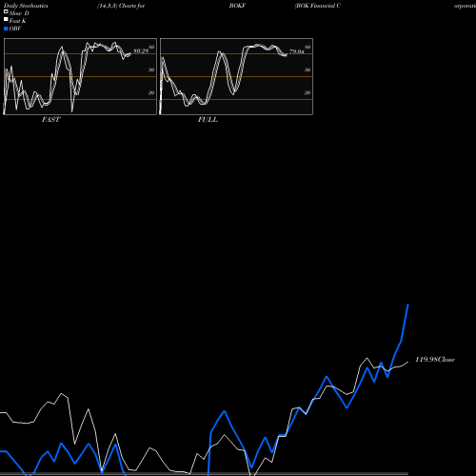Image resolution: width=476 pixels, height=476 pixels.
Task: Click the blue OBV legend swatch
Action: tap(6, 29)
